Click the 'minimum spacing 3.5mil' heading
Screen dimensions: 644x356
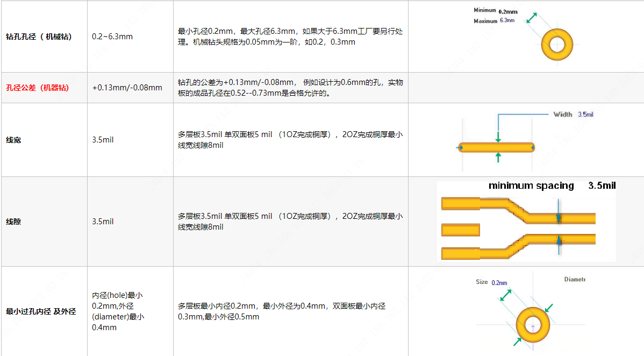(x=552, y=186)
